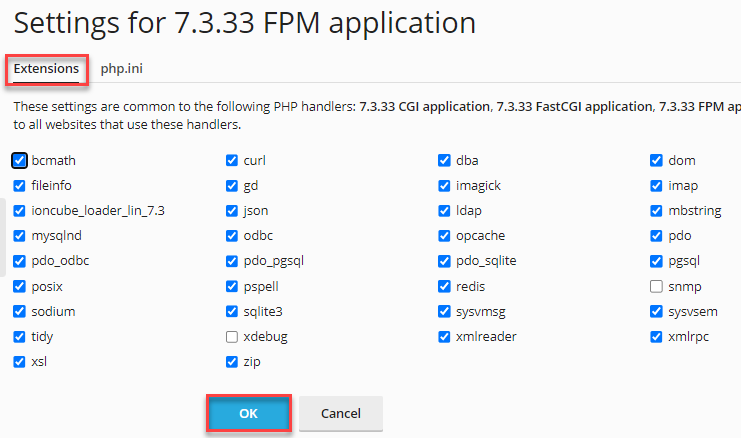Click the Cancel button
This screenshot has width=741, height=438.
coord(340,413)
